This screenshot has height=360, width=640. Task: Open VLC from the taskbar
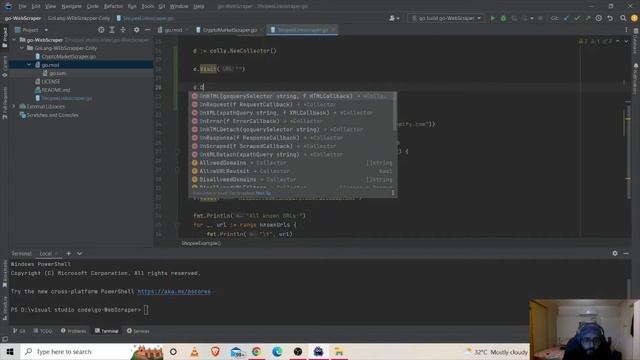click(195, 351)
